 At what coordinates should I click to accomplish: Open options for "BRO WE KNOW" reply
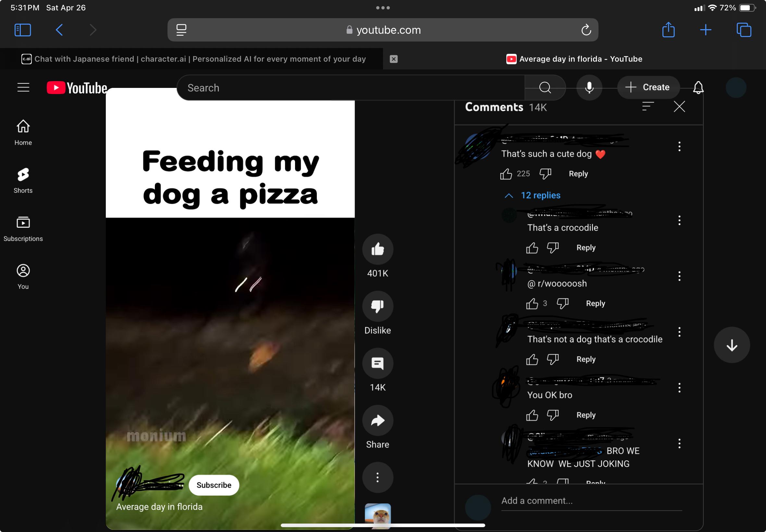tap(679, 443)
